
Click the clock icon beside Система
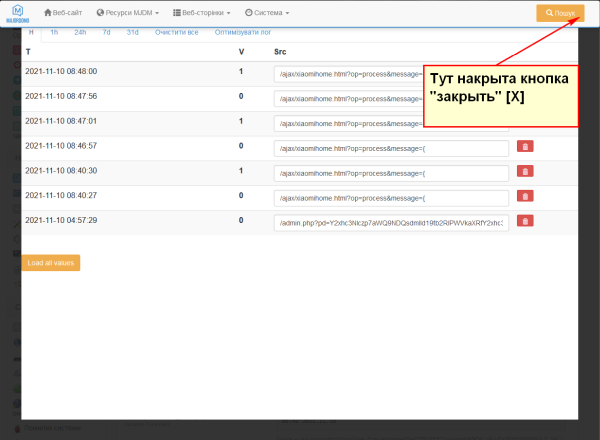pyautogui.click(x=249, y=13)
